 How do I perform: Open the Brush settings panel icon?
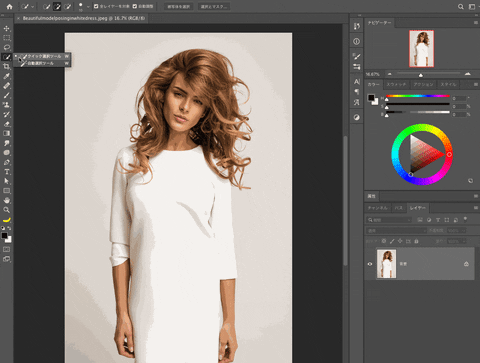point(357,56)
